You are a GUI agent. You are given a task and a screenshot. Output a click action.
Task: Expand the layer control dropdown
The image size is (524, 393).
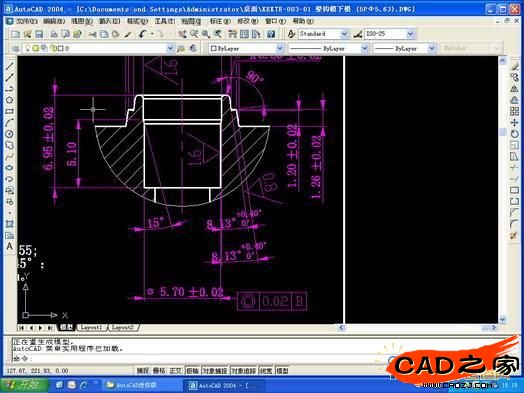click(x=170, y=48)
